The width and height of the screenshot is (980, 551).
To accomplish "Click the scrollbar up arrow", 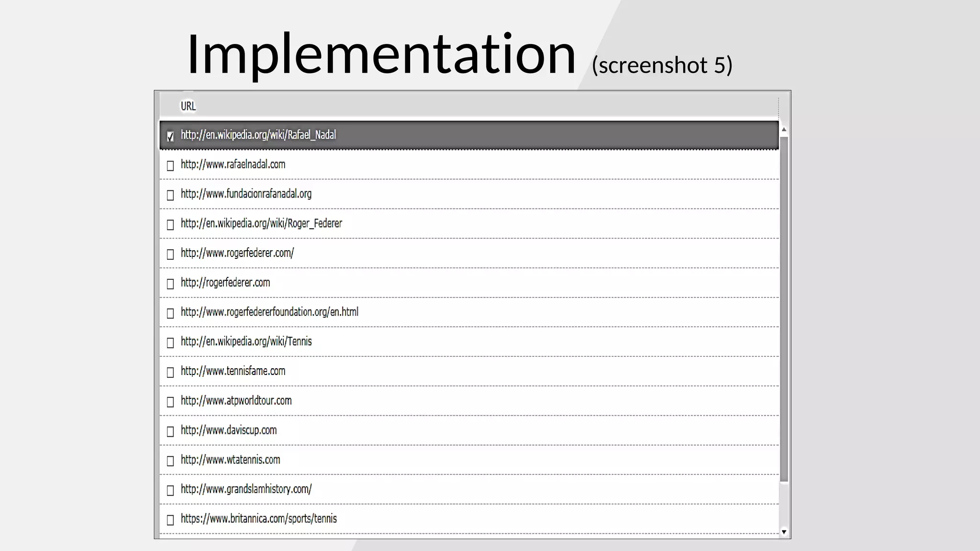I will [784, 130].
